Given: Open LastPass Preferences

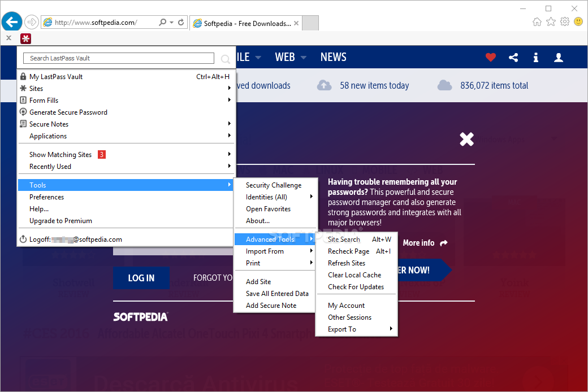Looking at the screenshot, I should pyautogui.click(x=126, y=197).
